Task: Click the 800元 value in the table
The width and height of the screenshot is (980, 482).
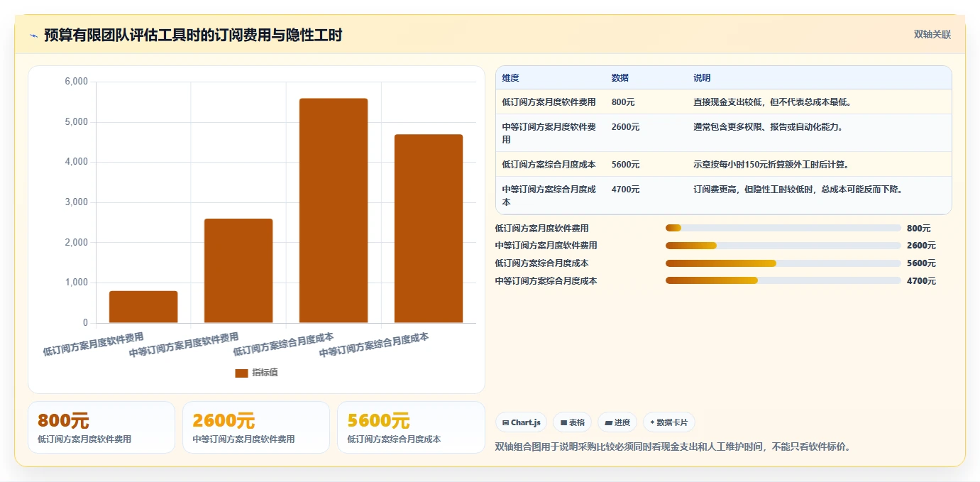Action: (x=622, y=102)
